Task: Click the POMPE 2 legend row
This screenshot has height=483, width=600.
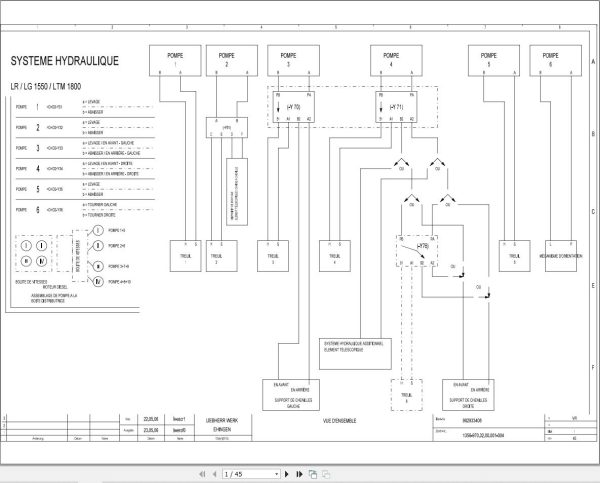Action: (85, 127)
